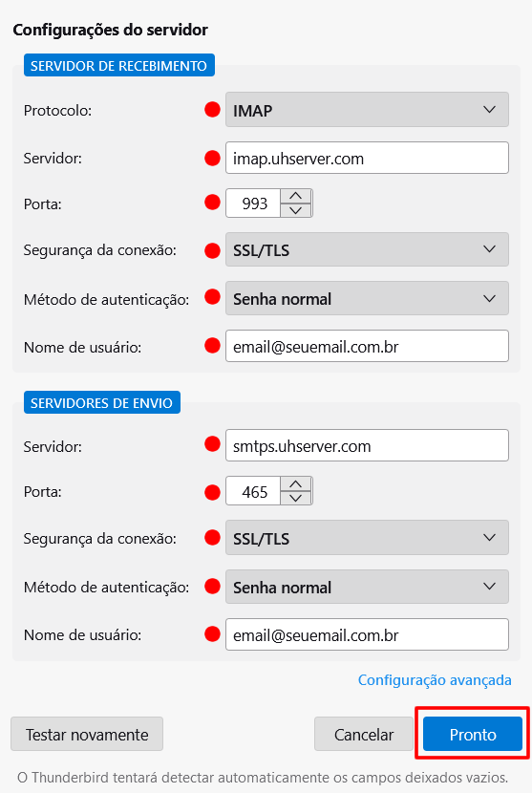532x793 pixels.
Task: Decrease outgoing port 465 with down arrow
Action: 296,498
